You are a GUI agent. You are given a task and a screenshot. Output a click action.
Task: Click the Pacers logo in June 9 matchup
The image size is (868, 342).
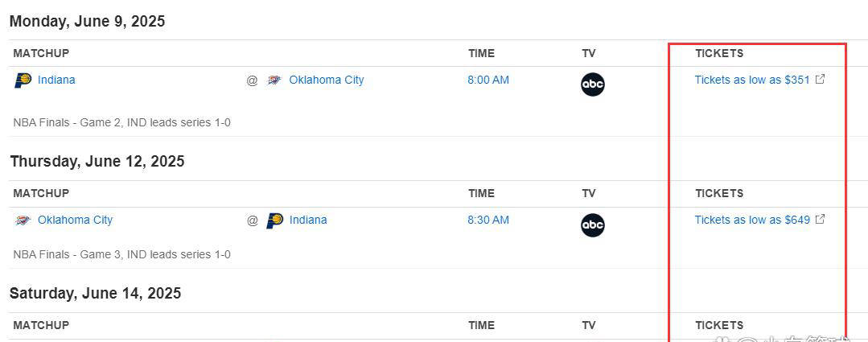click(23, 80)
